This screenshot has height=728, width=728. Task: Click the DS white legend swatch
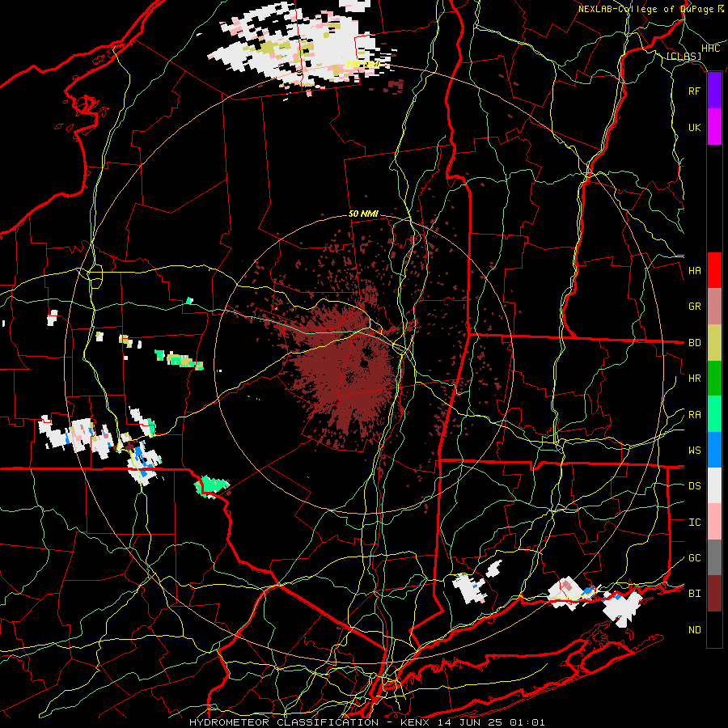click(x=714, y=485)
